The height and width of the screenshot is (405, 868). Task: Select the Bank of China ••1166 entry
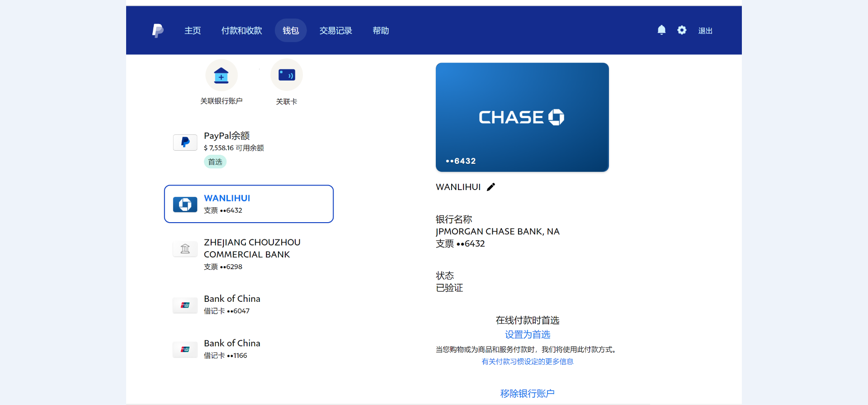click(249, 349)
